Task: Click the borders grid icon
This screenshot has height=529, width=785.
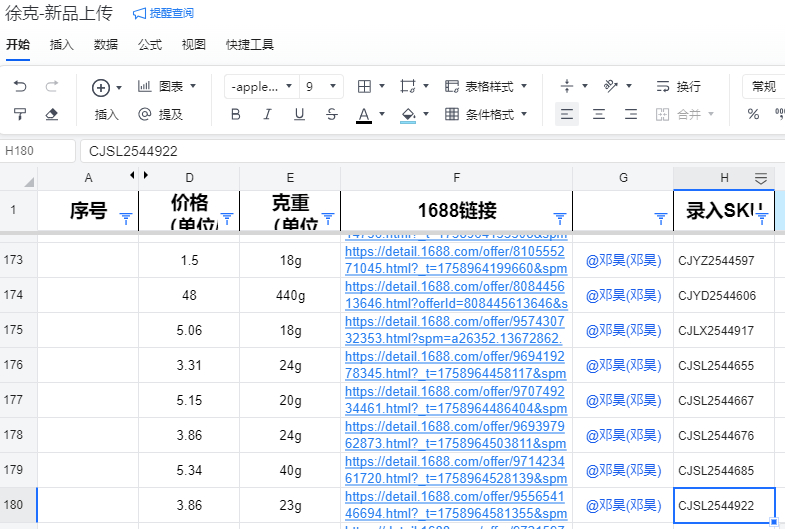Action: 364,87
